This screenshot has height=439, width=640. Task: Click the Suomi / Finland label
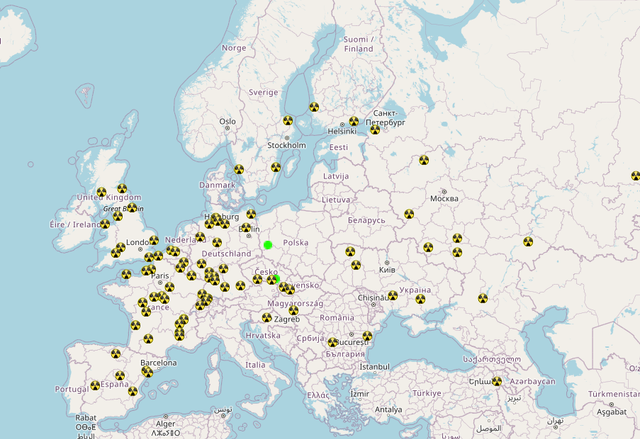point(358,44)
